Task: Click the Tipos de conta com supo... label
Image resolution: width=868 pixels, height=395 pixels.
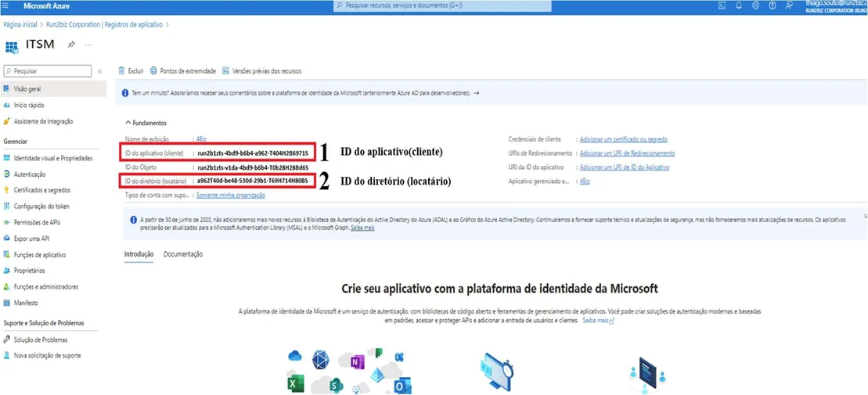Action: (158, 196)
